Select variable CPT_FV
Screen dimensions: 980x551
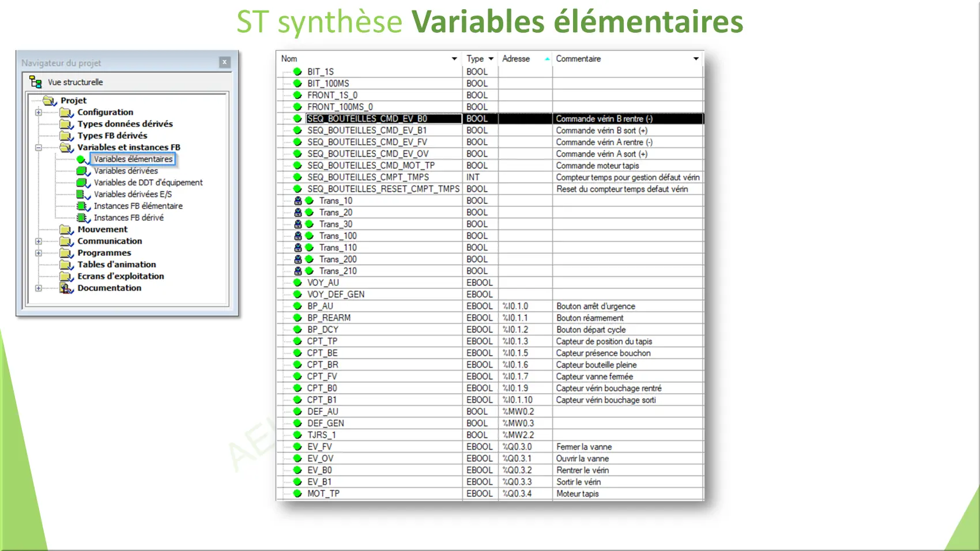(322, 376)
